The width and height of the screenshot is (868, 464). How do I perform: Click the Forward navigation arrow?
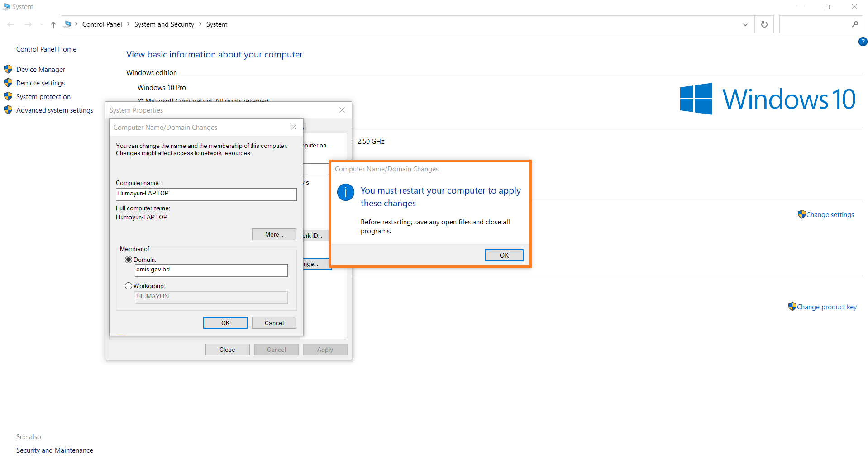click(x=28, y=24)
